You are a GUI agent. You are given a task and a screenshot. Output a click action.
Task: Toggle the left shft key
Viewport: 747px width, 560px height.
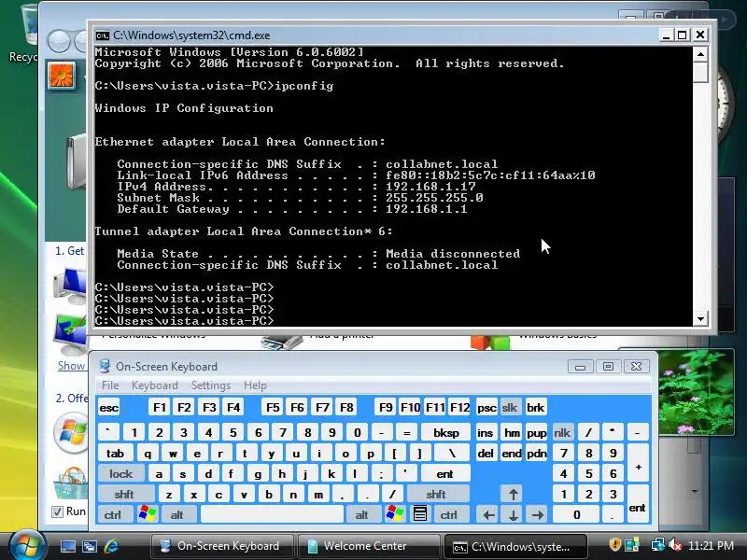[124, 495]
